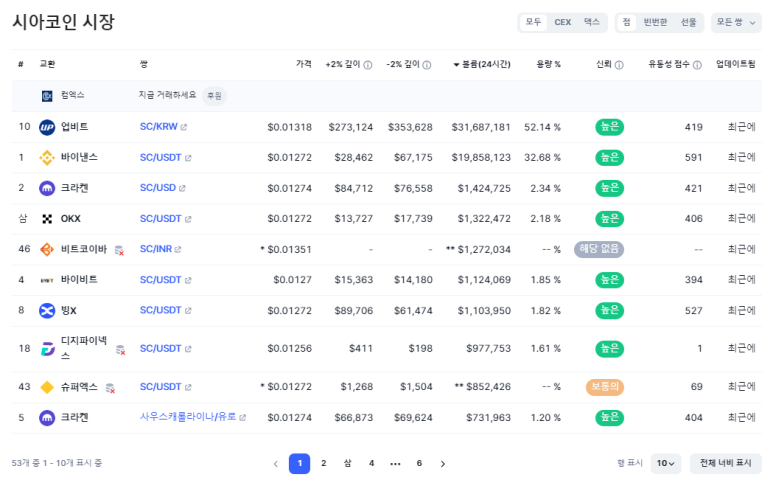Click the 시아코인 시장 heading

coord(63,22)
